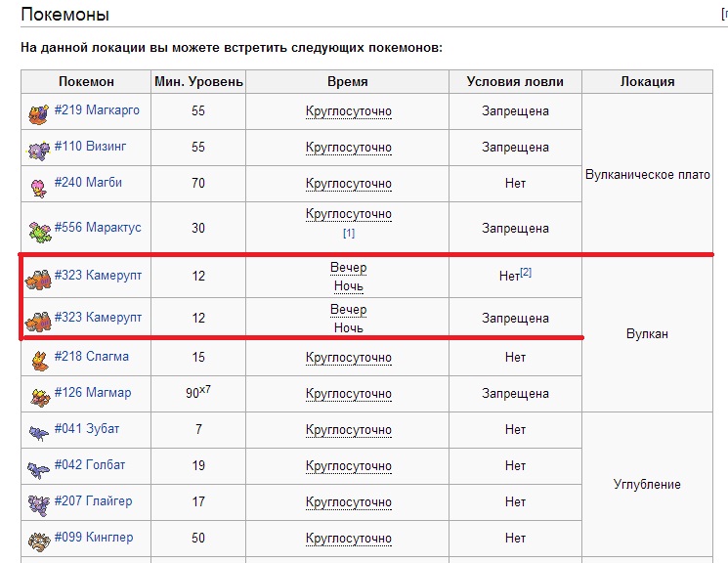Click the Magmar sprite icon

(38, 395)
